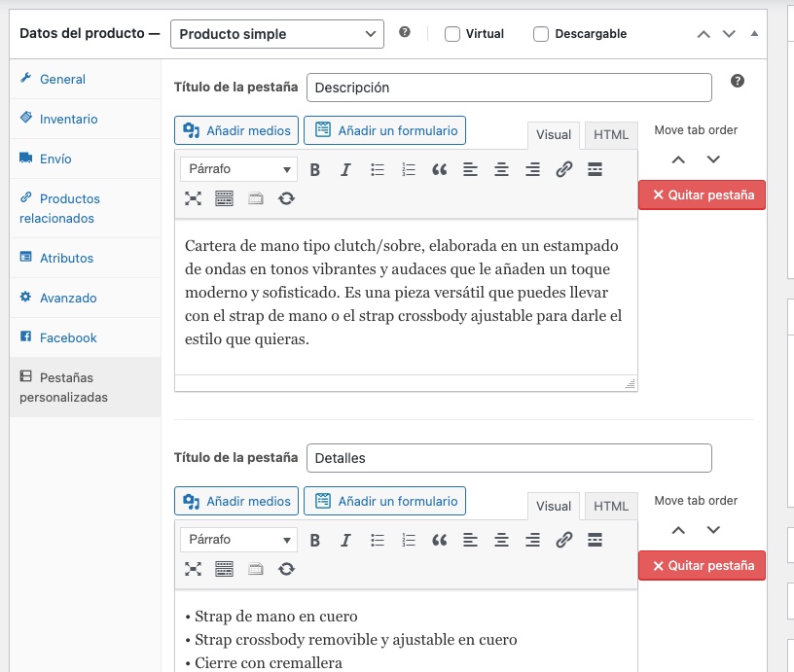Switch Detalles editor to HTML tab

click(x=611, y=506)
